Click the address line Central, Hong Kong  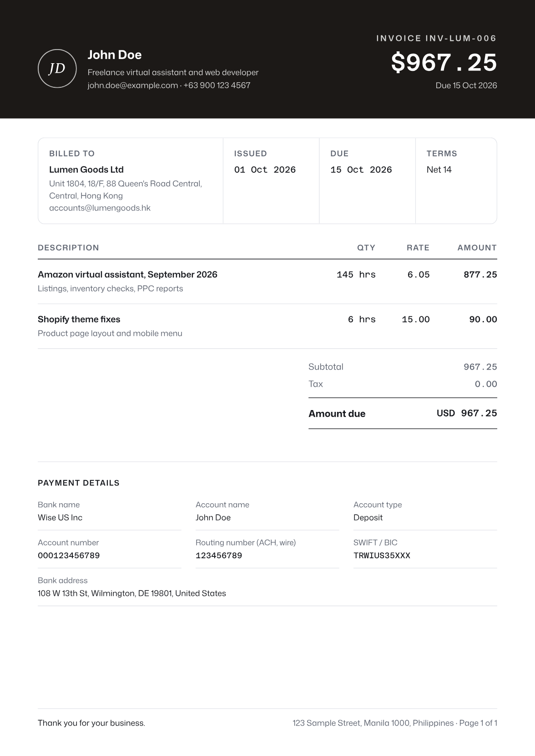pos(86,196)
